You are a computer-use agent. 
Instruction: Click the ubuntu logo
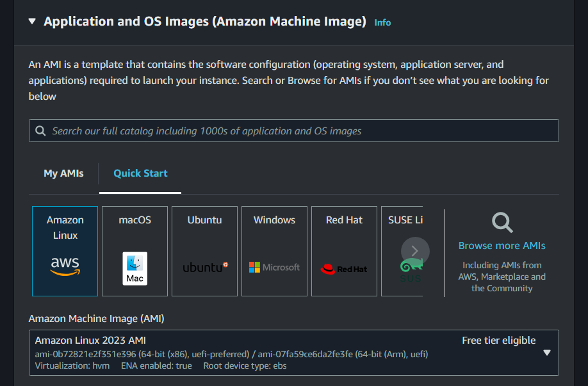pyautogui.click(x=206, y=267)
